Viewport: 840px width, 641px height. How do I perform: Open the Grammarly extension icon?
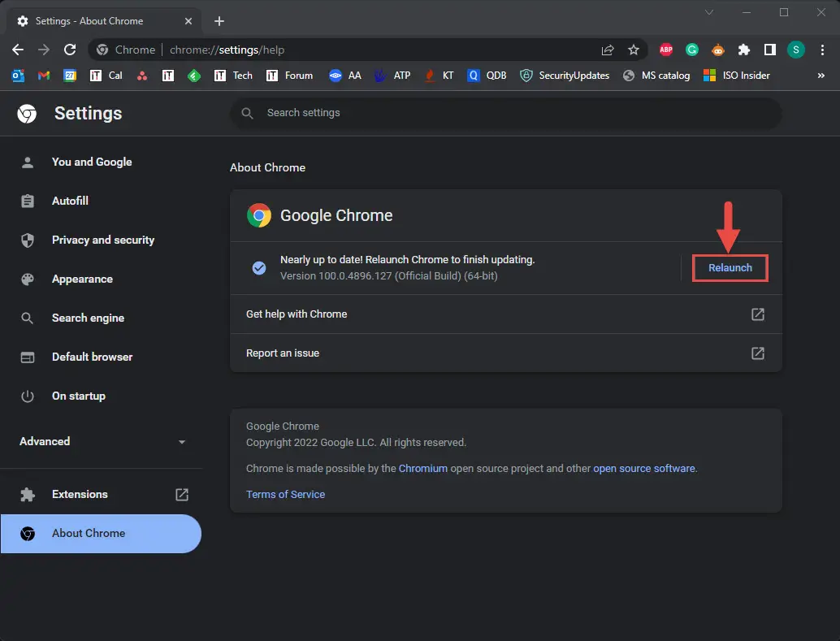692,50
